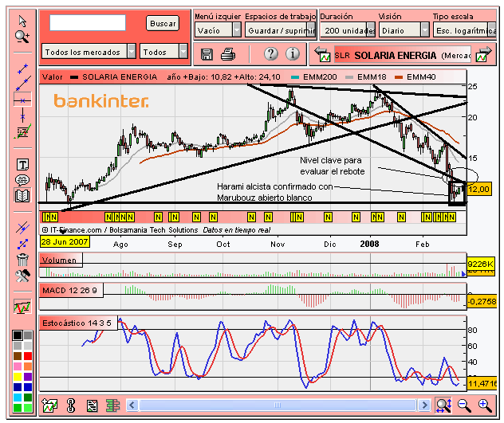Add a speech bubble comment
The height and width of the screenshot is (423, 504).
pos(22,180)
